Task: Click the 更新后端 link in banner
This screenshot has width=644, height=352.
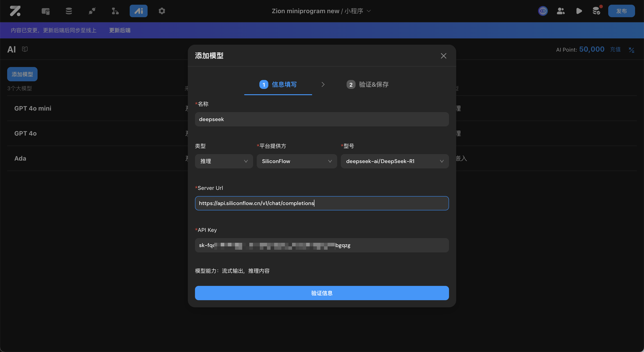Action: click(120, 30)
